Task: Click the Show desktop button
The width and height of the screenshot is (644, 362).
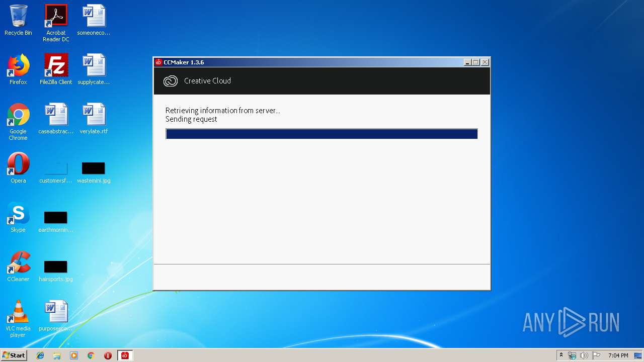Action: (x=638, y=355)
